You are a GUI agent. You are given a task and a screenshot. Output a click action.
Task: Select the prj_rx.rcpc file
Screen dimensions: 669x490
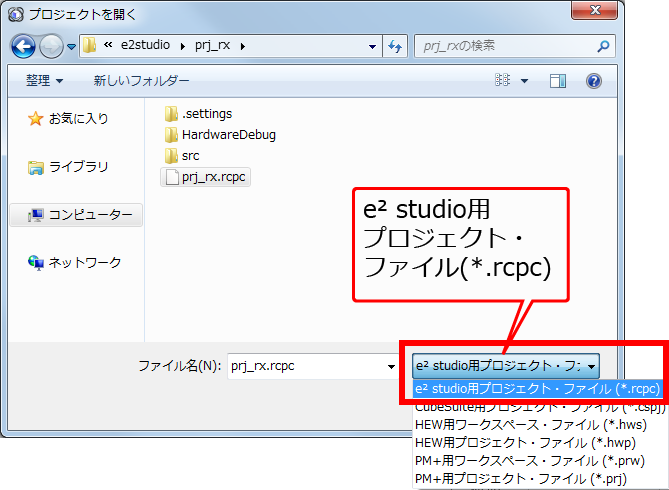pyautogui.click(x=205, y=177)
